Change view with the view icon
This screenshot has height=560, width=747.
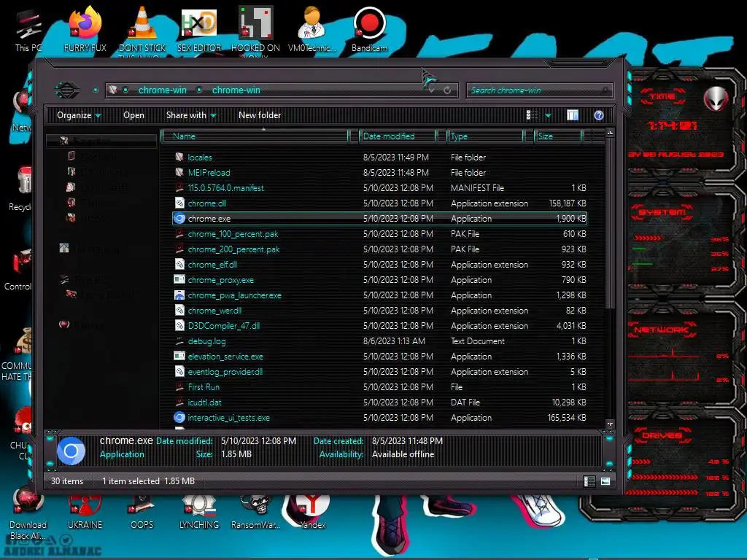(x=532, y=115)
